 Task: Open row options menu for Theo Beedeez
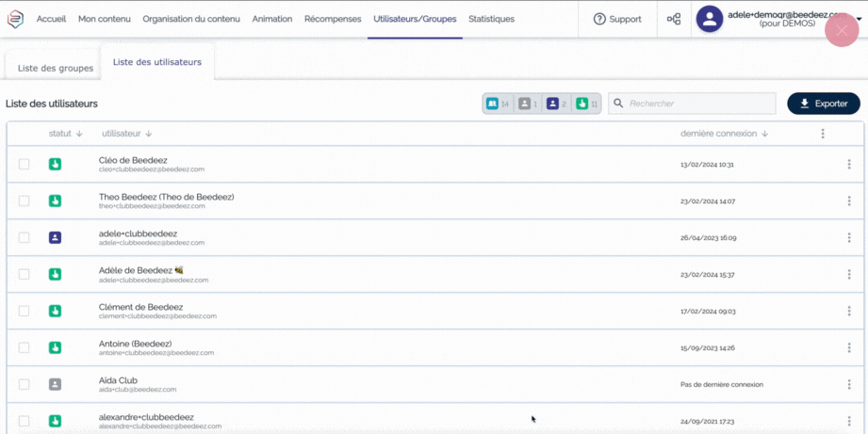click(848, 201)
